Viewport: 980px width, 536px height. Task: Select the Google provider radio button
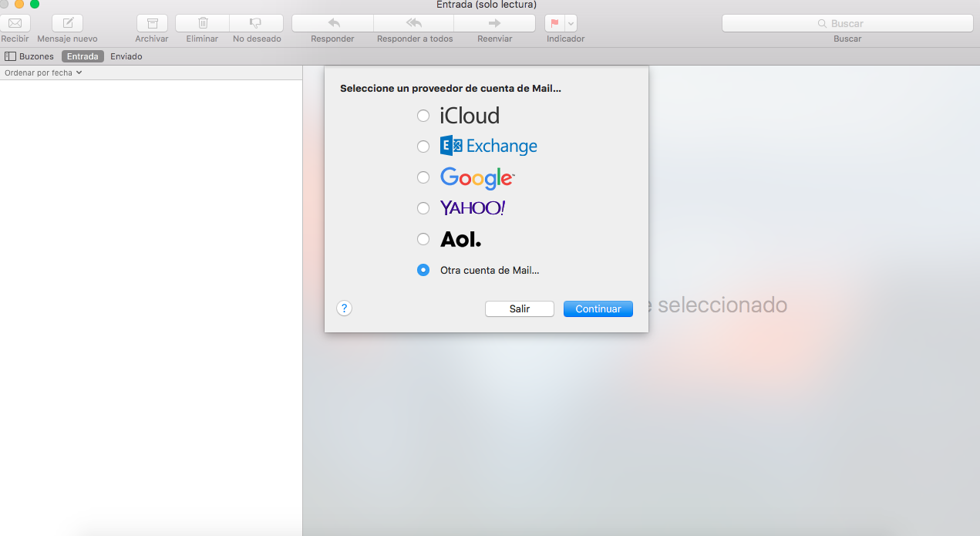pos(423,177)
